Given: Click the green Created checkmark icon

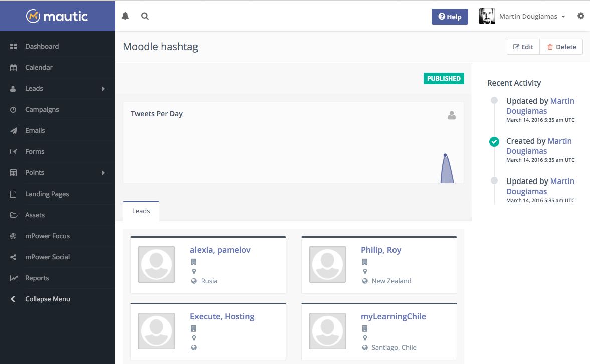Looking at the screenshot, I should [494, 141].
